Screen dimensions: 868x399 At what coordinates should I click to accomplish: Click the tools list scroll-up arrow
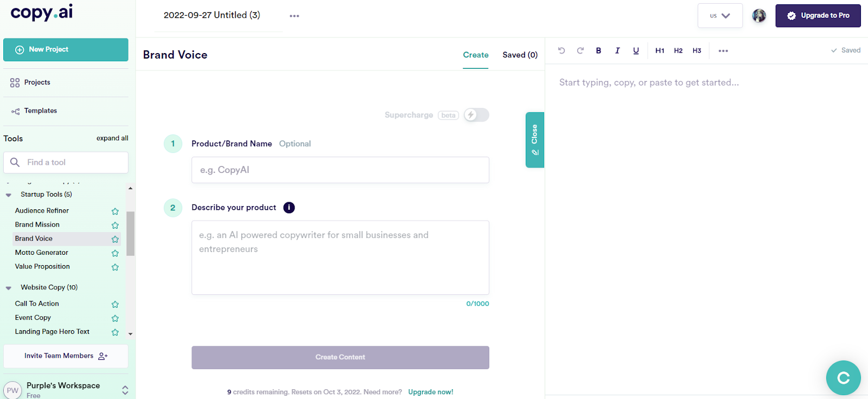130,188
